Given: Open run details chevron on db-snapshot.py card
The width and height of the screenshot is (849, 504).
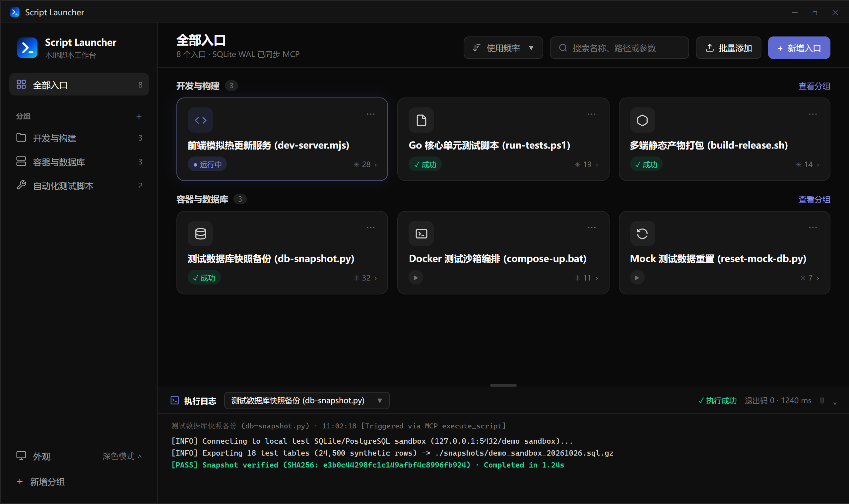Looking at the screenshot, I should [x=376, y=278].
